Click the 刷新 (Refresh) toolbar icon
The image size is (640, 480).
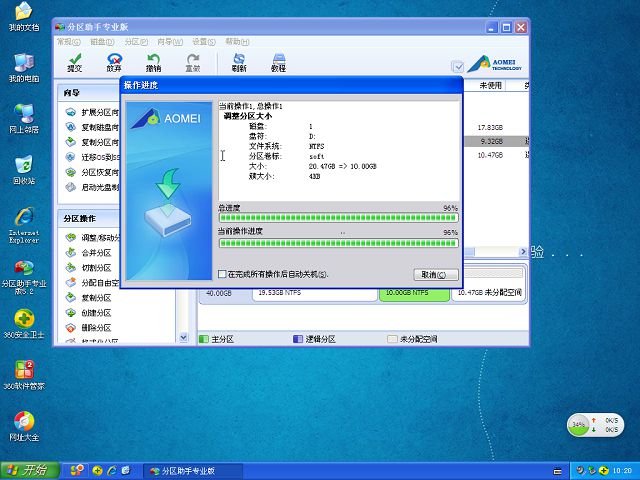coord(239,63)
